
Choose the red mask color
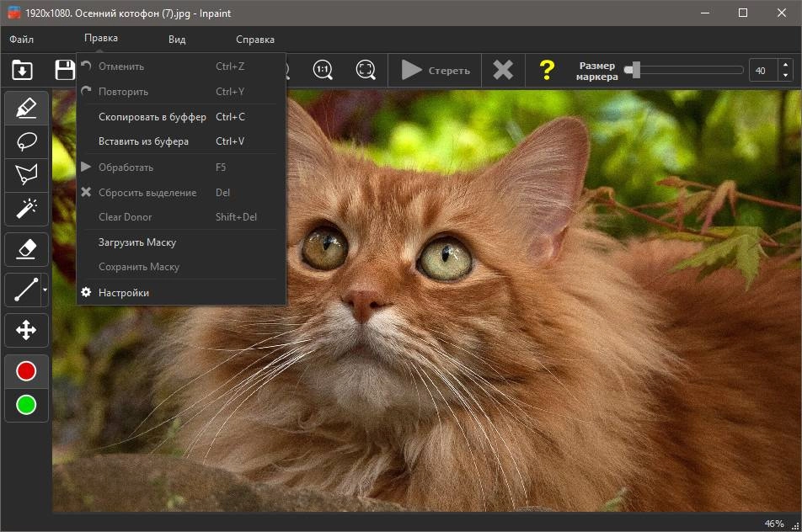(x=26, y=371)
